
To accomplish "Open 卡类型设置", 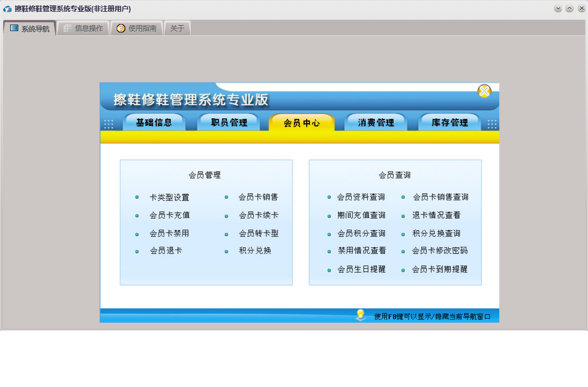I will pos(170,198).
